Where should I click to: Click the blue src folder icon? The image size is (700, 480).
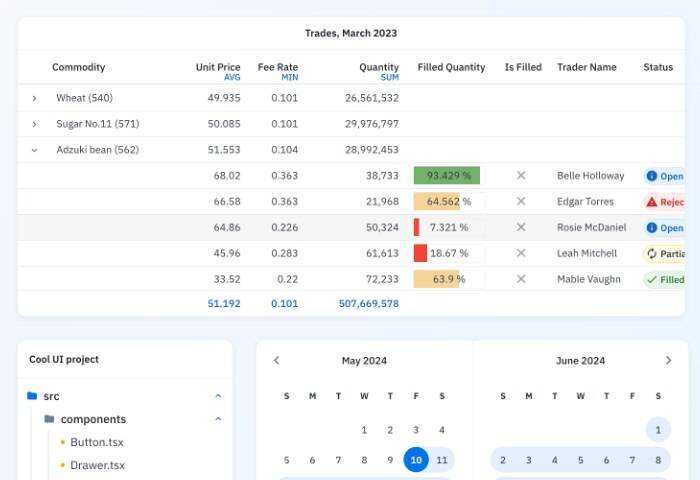point(32,396)
